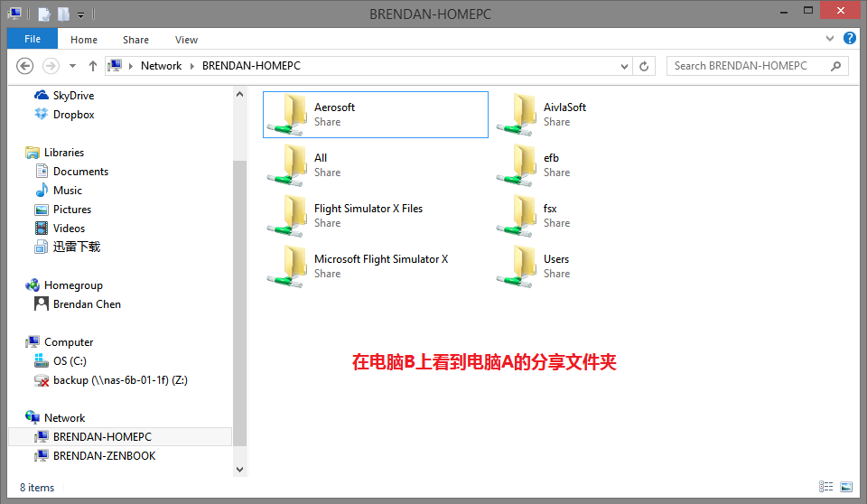Select Libraries in navigation pane

click(55, 152)
